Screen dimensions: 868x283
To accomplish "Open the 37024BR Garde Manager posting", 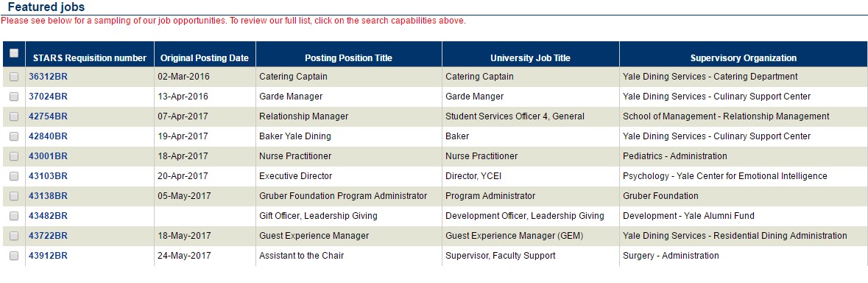I will (48, 97).
